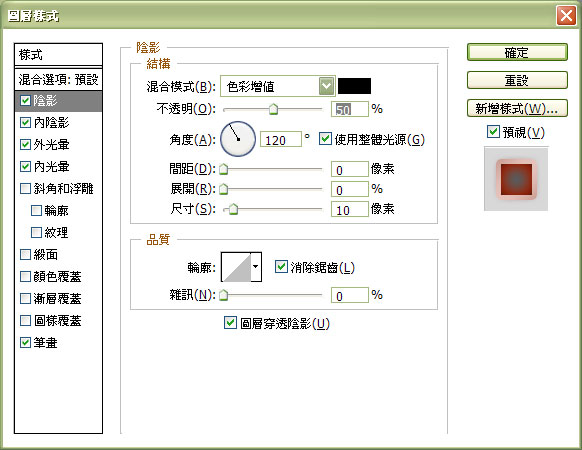Click the 不透明 opacity slider handle

pos(274,109)
